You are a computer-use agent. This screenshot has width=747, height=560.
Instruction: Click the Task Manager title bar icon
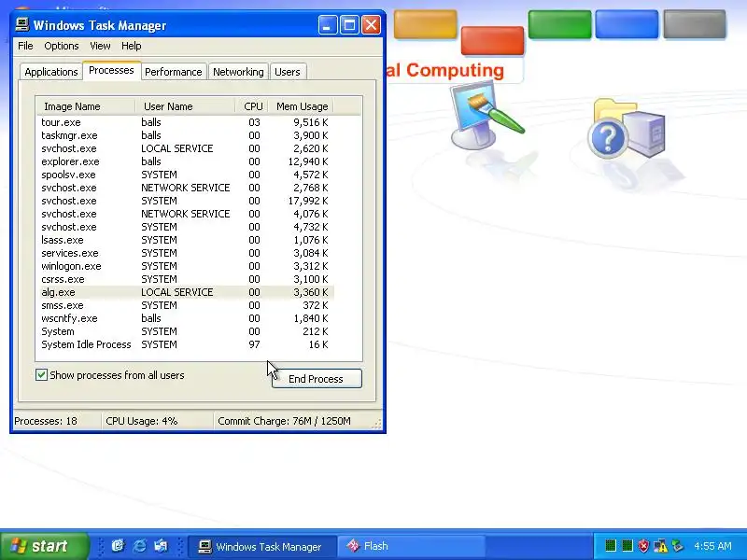(21, 25)
